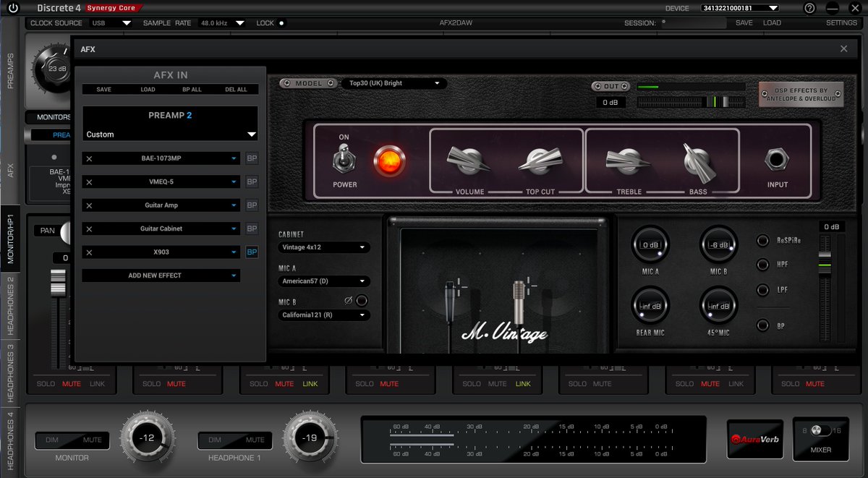Click LOAD in the AFX IN panel
868x478 pixels.
[x=148, y=90]
